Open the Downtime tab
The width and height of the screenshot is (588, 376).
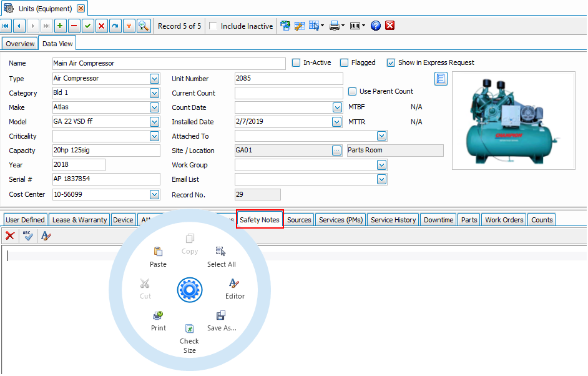click(x=438, y=219)
